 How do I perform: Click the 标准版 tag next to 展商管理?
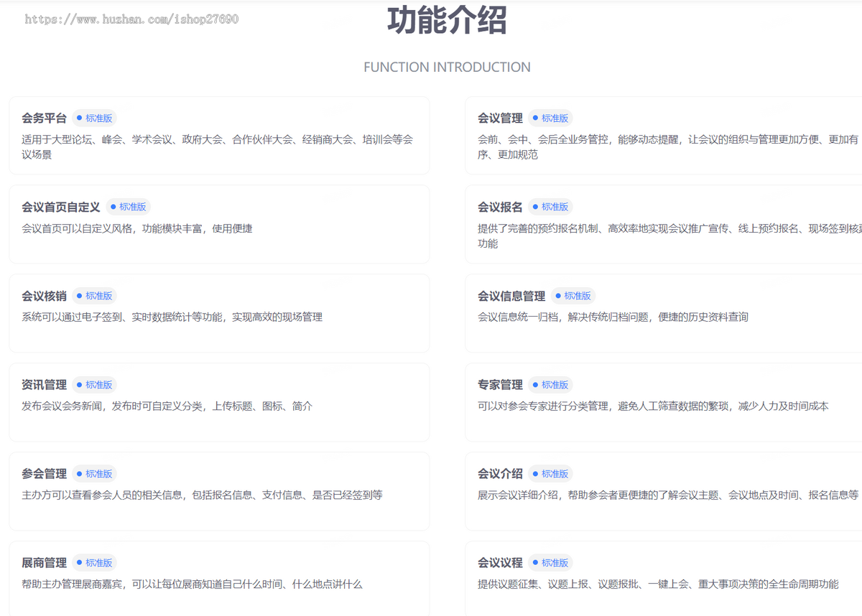95,563
